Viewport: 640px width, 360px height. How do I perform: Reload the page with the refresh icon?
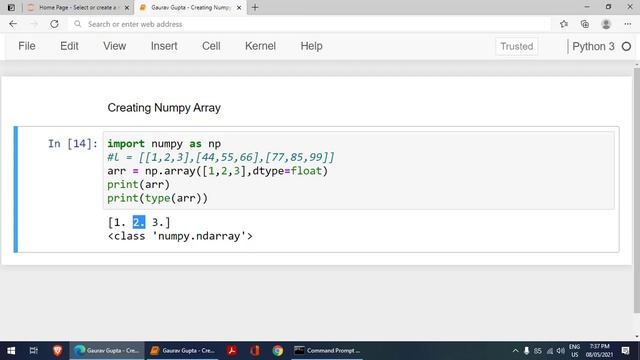(54, 24)
